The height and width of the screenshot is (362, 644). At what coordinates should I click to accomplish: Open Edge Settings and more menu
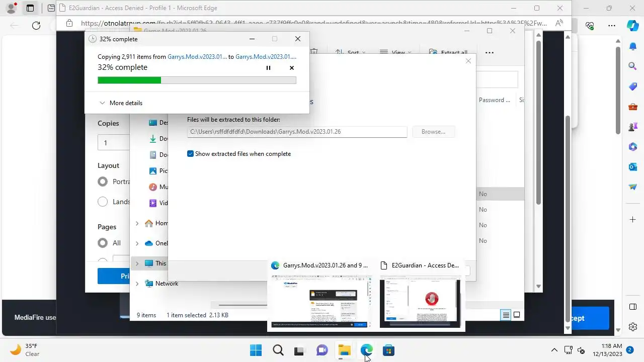pos(612,26)
